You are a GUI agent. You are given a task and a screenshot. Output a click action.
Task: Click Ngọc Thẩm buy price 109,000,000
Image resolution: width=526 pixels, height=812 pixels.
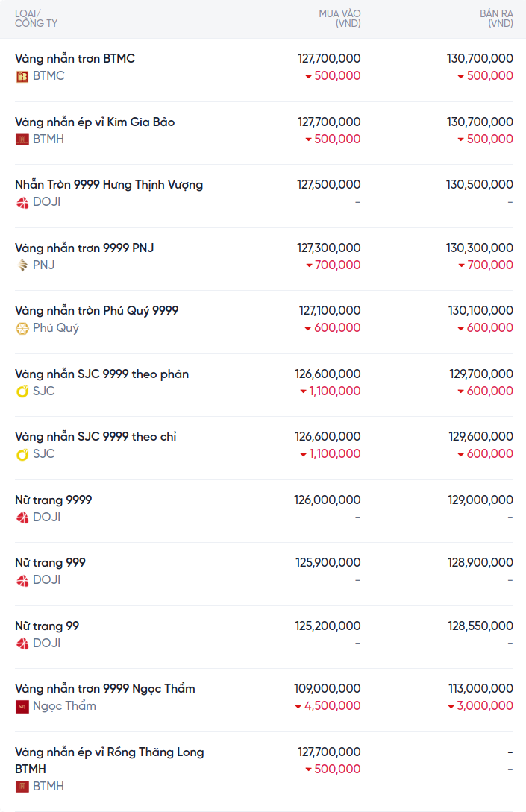tap(327, 688)
